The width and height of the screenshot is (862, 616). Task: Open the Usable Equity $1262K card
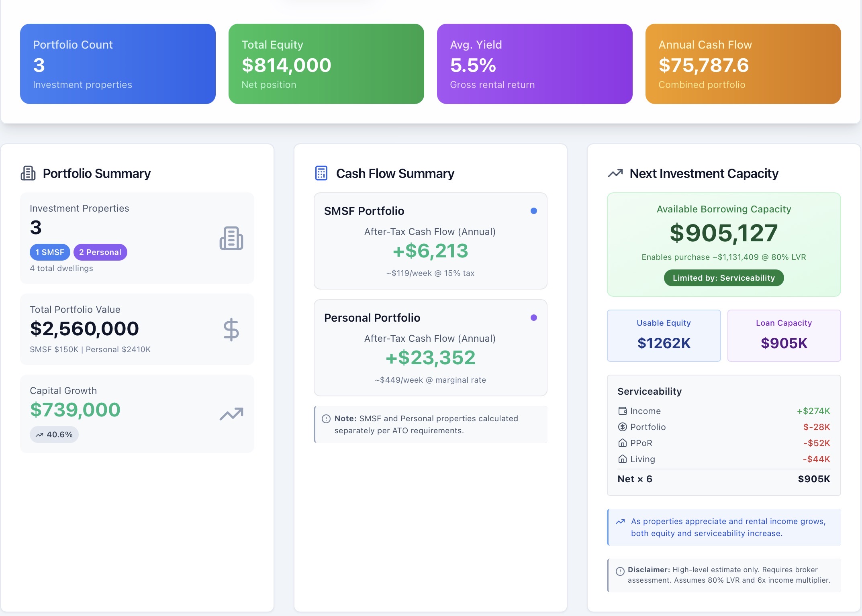[x=664, y=335]
